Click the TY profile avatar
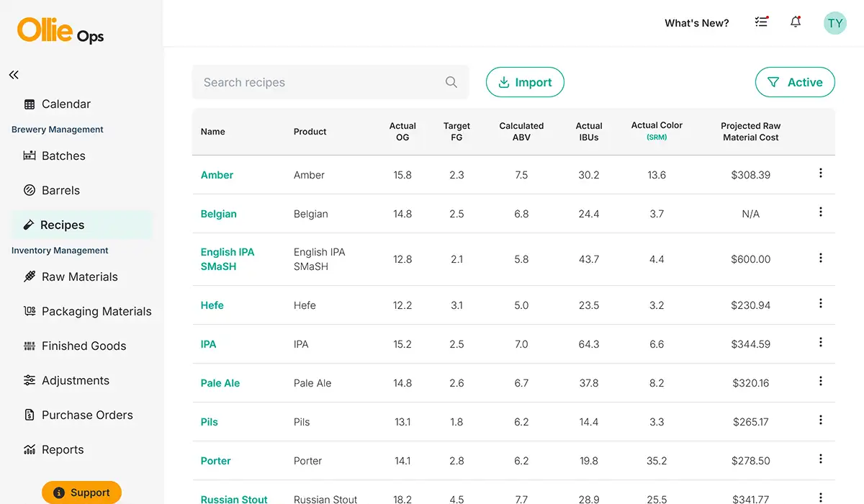Image resolution: width=864 pixels, height=504 pixels. click(834, 22)
